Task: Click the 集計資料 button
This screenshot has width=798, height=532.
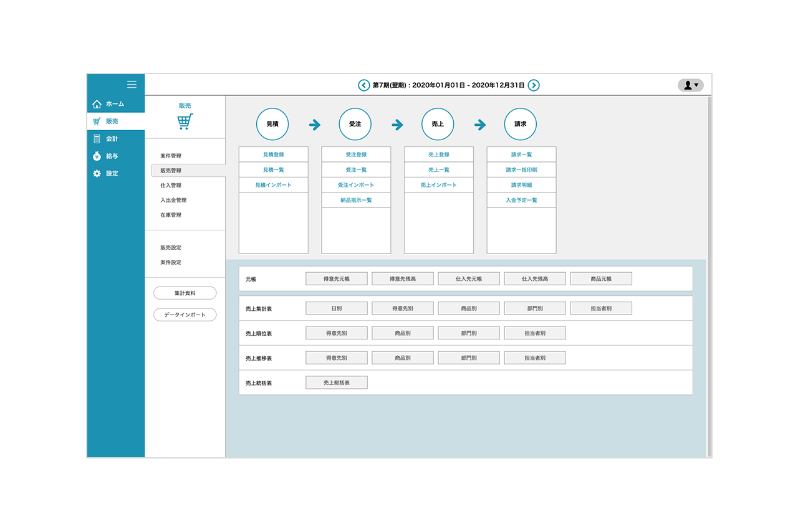Action: (185, 293)
